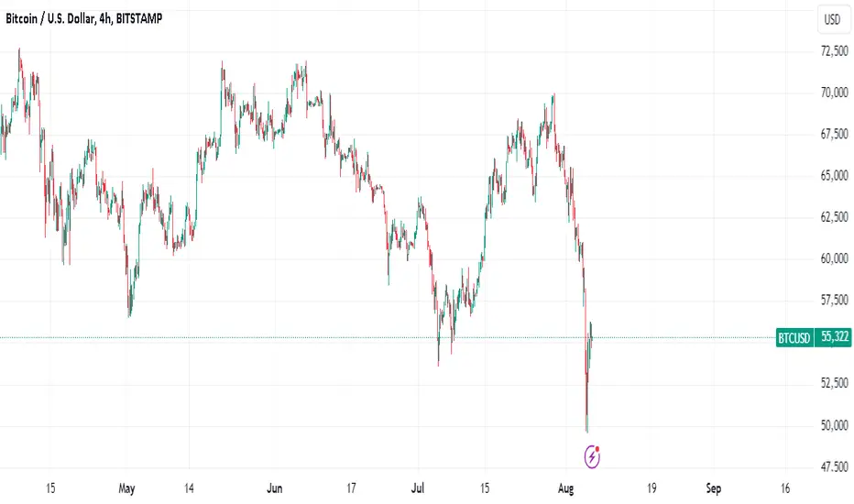Click the May label on time axis
Viewport: 854px width, 504px height.
click(126, 488)
